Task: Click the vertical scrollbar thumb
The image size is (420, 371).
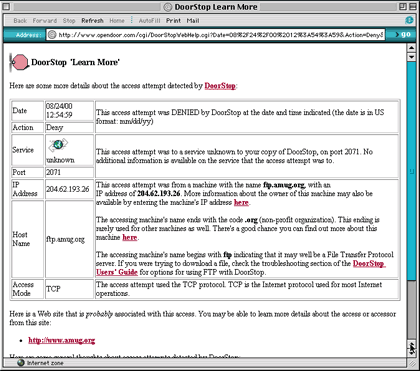Action: click(411, 171)
